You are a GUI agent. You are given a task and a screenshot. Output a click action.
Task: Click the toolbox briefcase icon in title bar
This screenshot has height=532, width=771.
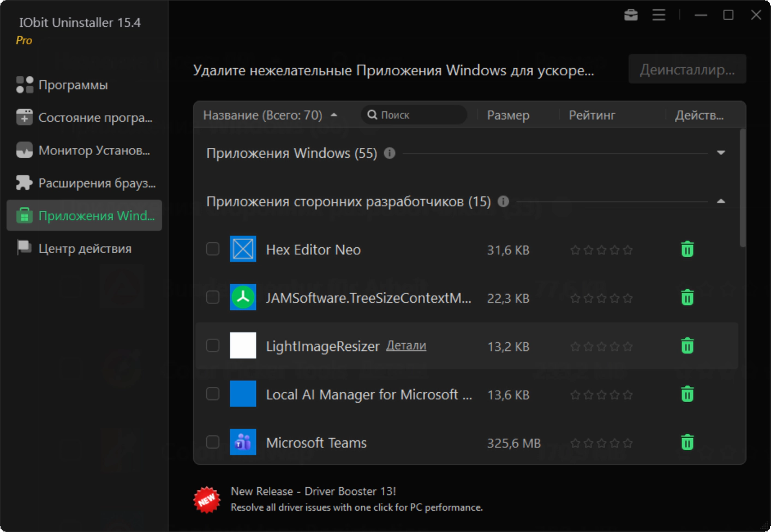point(631,15)
